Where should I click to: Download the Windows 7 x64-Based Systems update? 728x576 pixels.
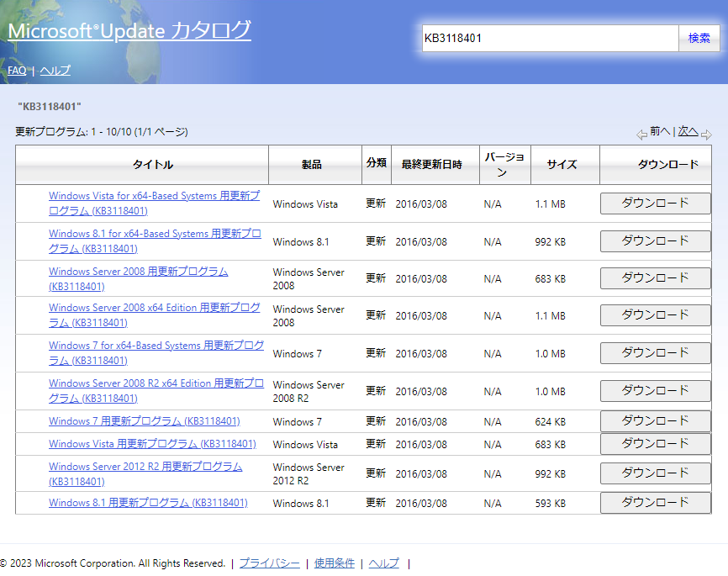point(655,353)
